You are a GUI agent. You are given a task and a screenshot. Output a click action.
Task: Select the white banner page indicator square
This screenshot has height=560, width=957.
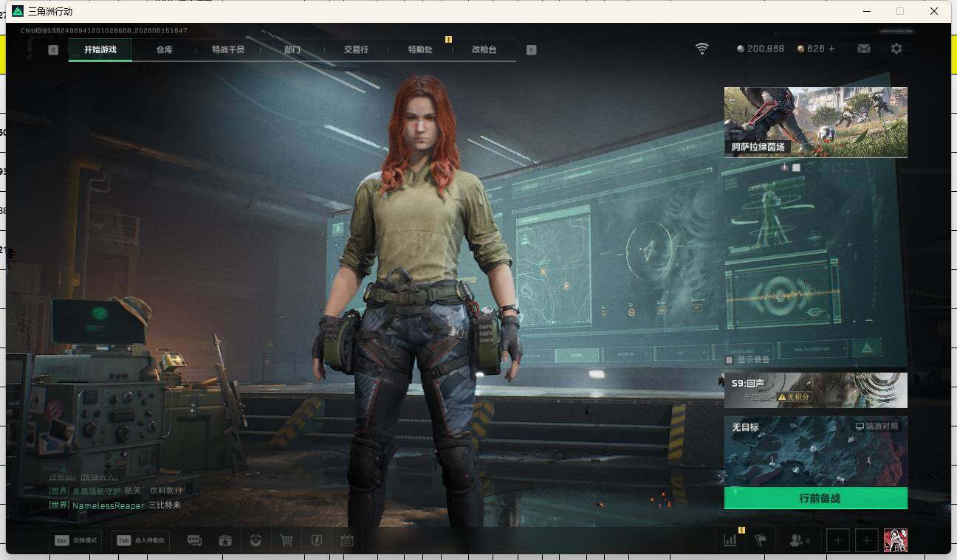pyautogui.click(x=796, y=167)
